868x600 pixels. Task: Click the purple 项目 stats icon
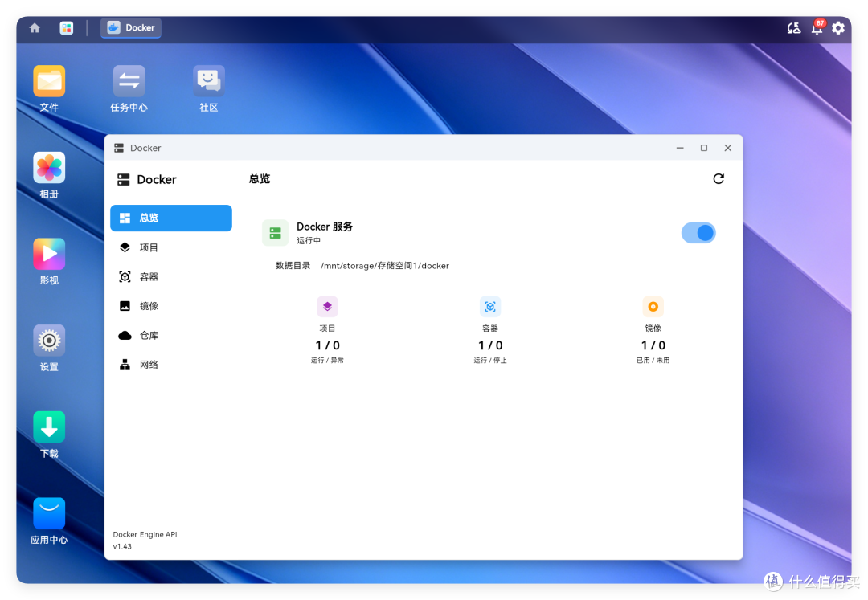(327, 306)
